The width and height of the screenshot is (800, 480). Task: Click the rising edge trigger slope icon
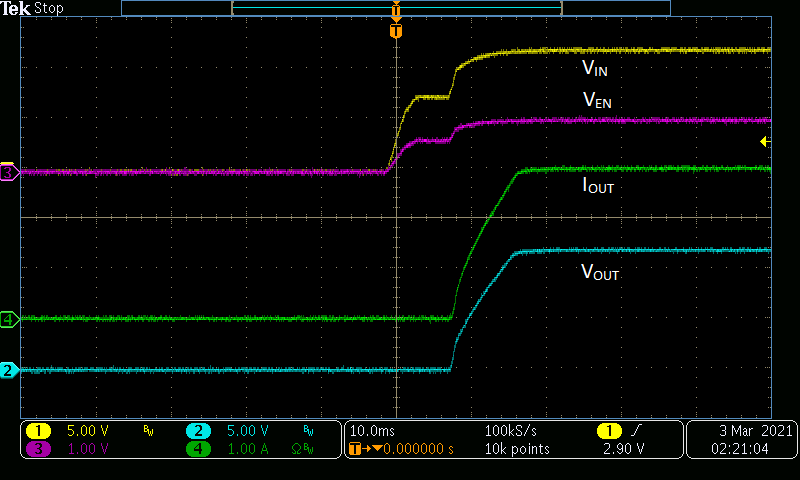[x=635, y=431]
